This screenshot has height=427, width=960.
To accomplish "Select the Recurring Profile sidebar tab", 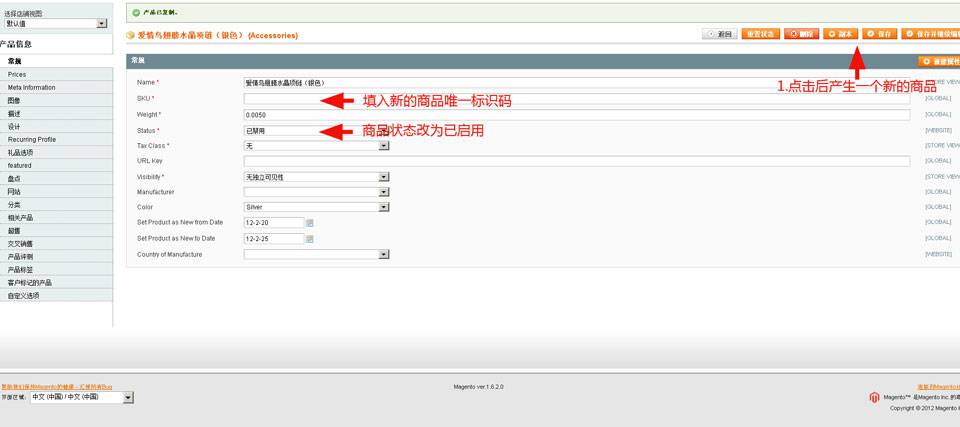I will tap(32, 140).
